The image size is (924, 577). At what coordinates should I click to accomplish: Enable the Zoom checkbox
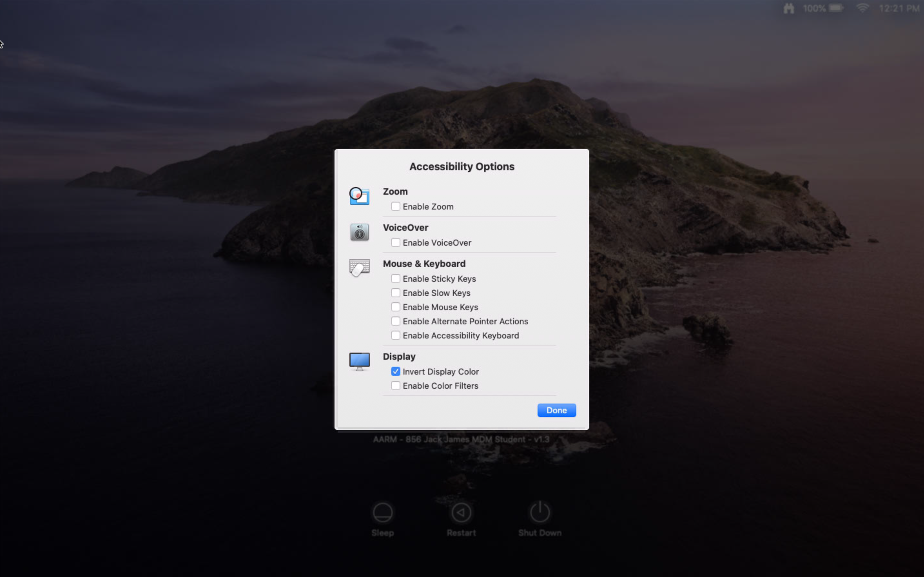click(396, 206)
